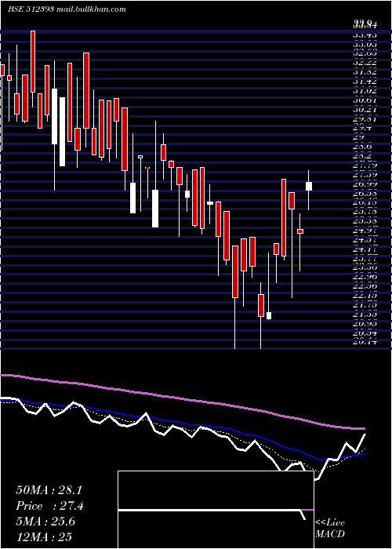Click the pink 50MA moving average line
The width and height of the screenshot is (392, 549).
pos(182,399)
